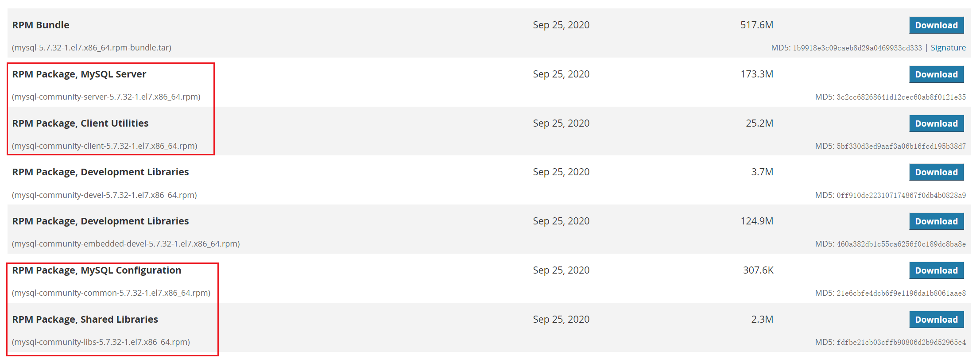Download the Client Utilities RPM package
This screenshot has width=980, height=359.
tap(936, 124)
